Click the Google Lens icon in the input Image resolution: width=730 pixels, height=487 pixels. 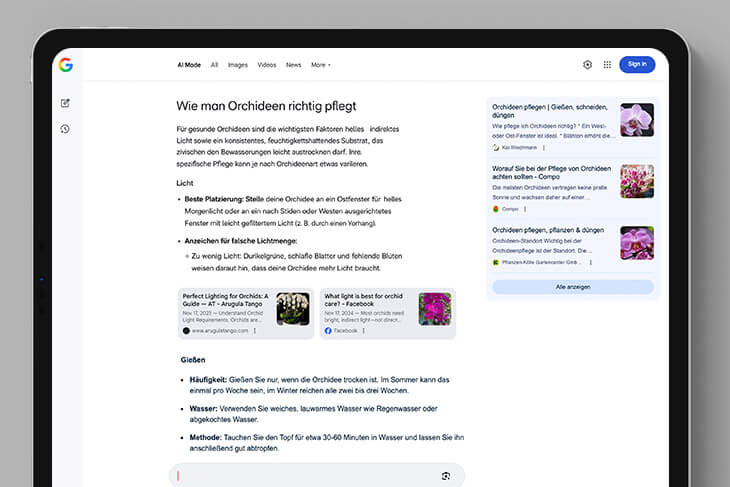point(446,476)
